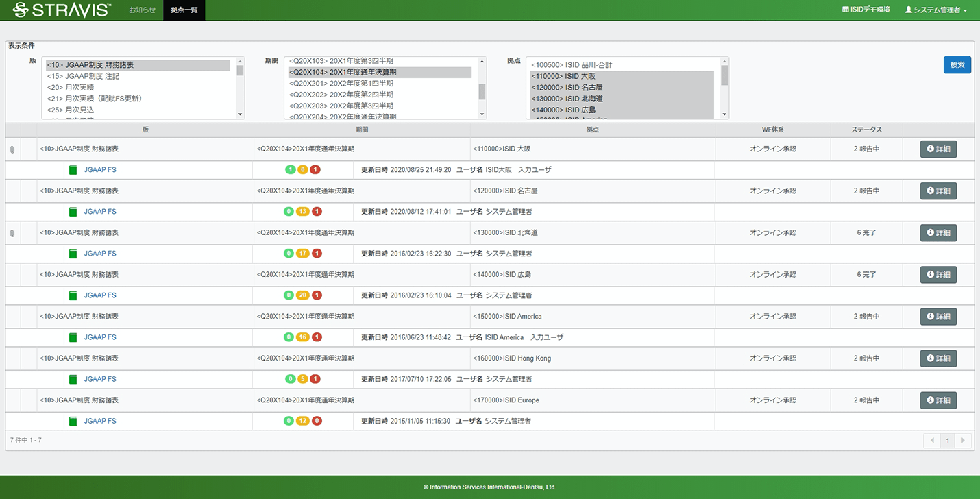Select <15> JGAAP制度 注記 in 版 list
The height and width of the screenshot is (499, 980).
(138, 76)
